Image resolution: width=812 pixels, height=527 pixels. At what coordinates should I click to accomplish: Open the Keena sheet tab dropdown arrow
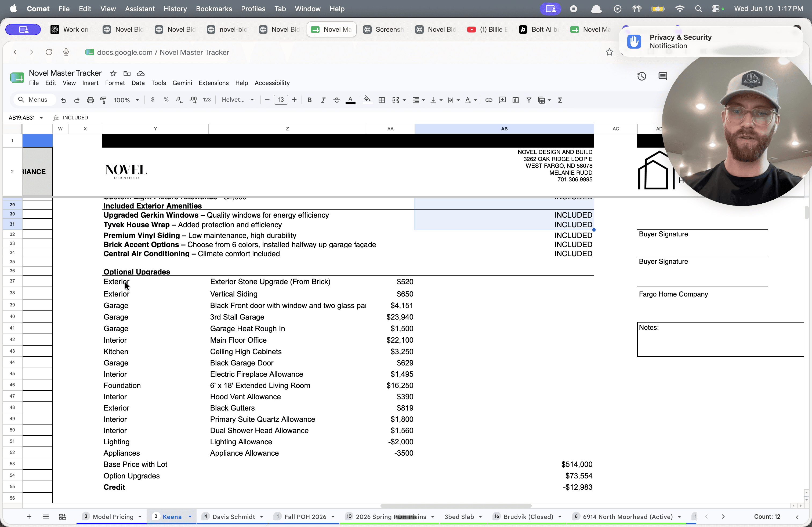pos(190,517)
